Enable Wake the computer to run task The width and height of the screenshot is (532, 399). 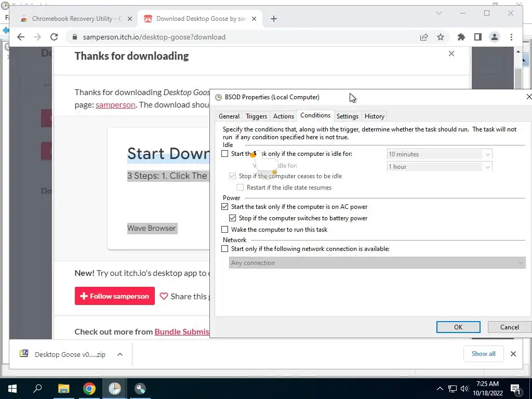(224, 229)
